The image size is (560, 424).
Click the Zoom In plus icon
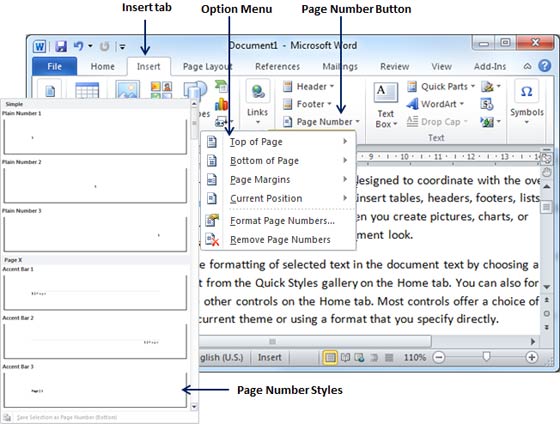[531, 357]
